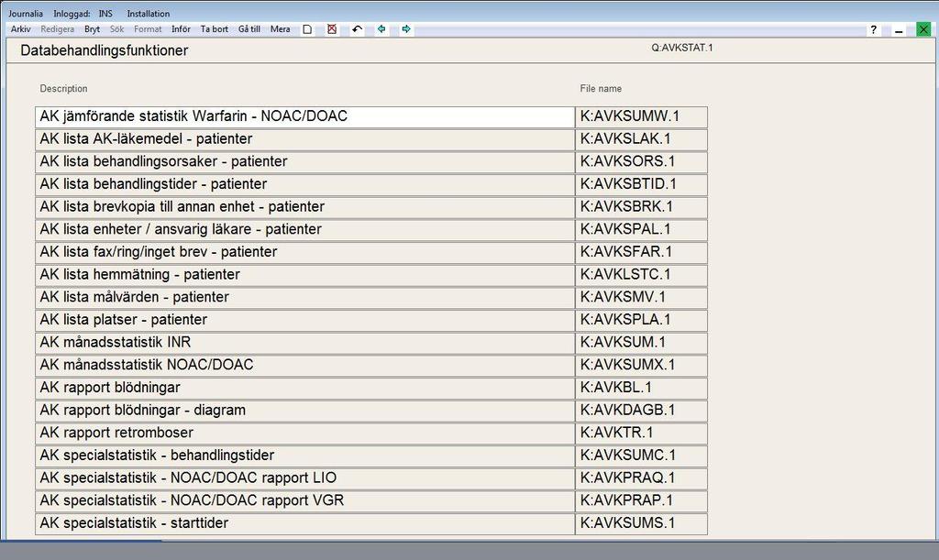This screenshot has width=939, height=560.
Task: Open the Sök menu
Action: [116, 28]
